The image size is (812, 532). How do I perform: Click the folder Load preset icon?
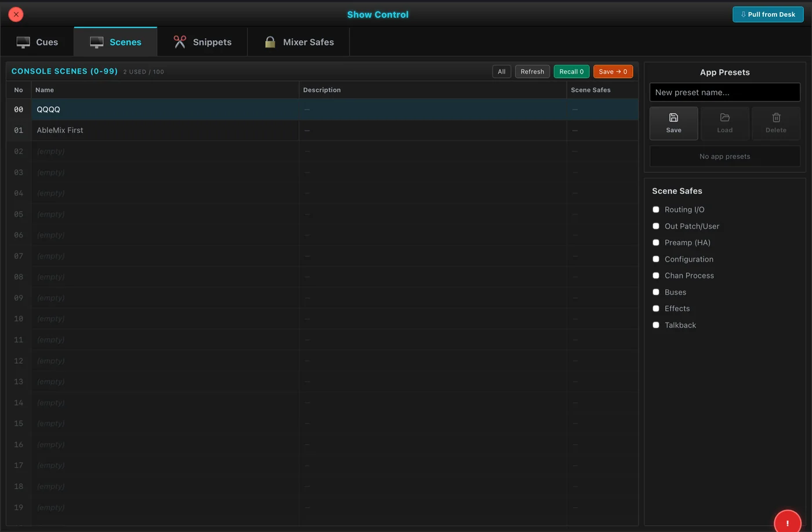click(x=724, y=118)
